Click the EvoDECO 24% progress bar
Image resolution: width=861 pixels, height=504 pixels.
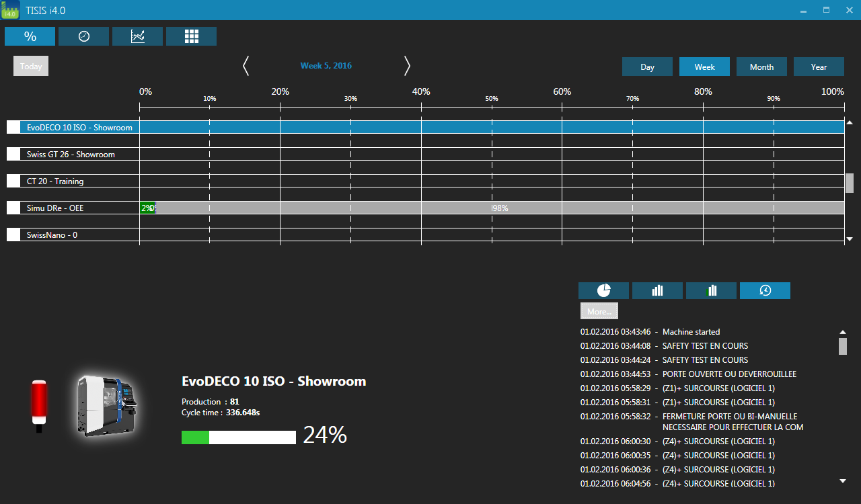pos(238,437)
